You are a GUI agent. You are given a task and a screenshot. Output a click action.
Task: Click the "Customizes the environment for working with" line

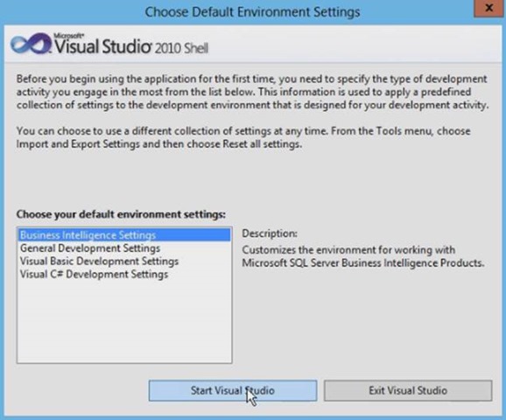click(348, 249)
